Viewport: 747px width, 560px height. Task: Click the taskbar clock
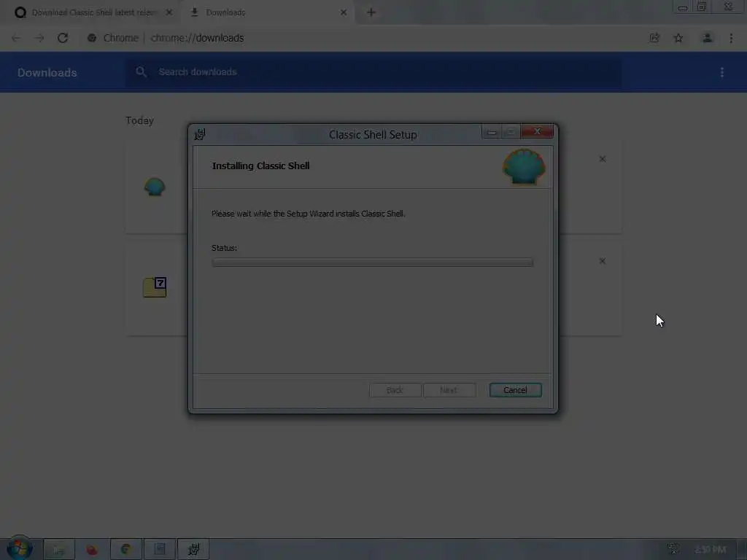(x=711, y=550)
